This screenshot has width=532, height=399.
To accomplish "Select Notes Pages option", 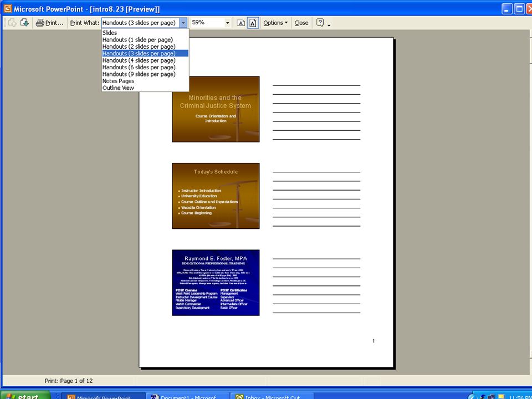I will [x=145, y=81].
